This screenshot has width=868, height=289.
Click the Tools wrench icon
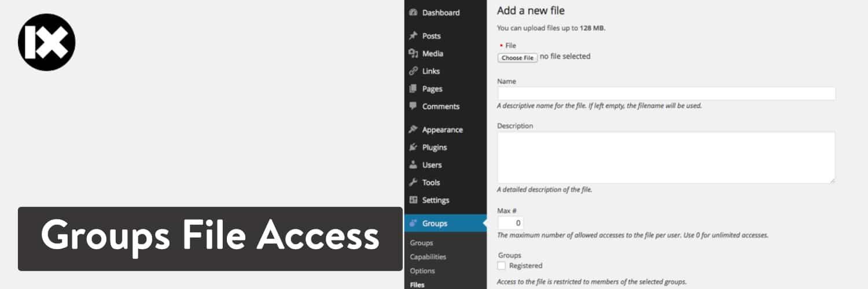(413, 183)
